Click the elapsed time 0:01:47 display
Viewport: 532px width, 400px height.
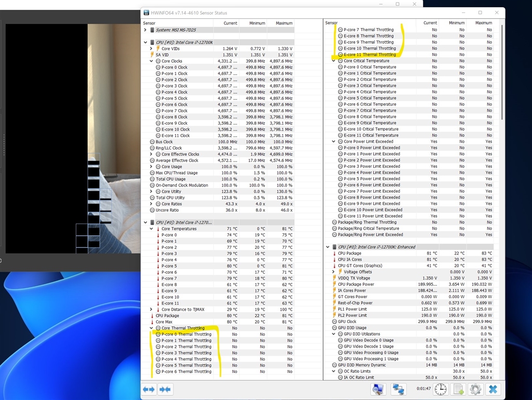[424, 389]
